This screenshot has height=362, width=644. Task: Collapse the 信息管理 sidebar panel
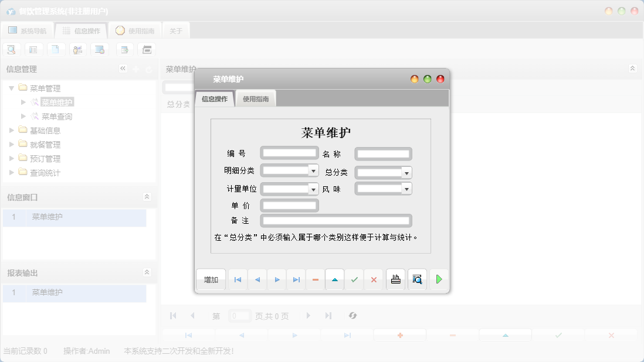(x=123, y=69)
